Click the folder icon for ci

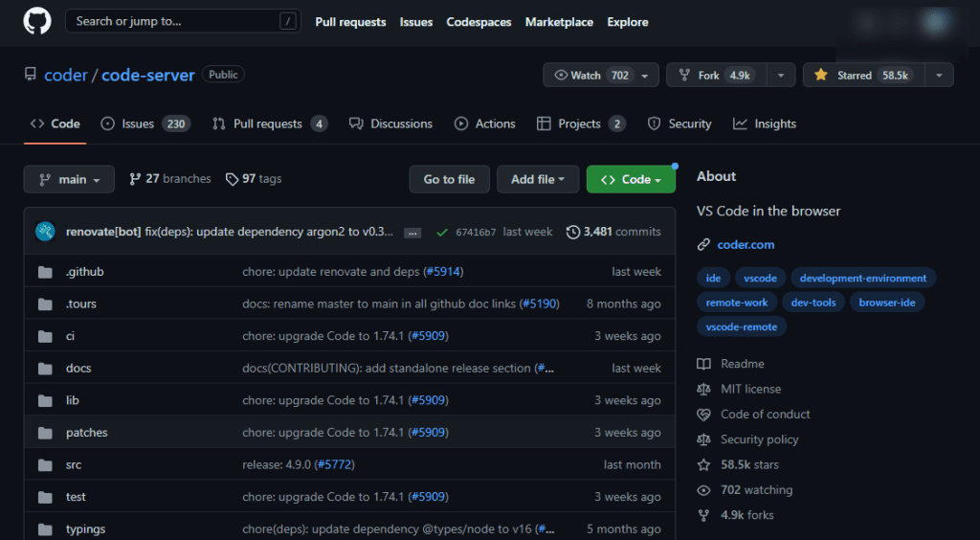[x=45, y=336]
